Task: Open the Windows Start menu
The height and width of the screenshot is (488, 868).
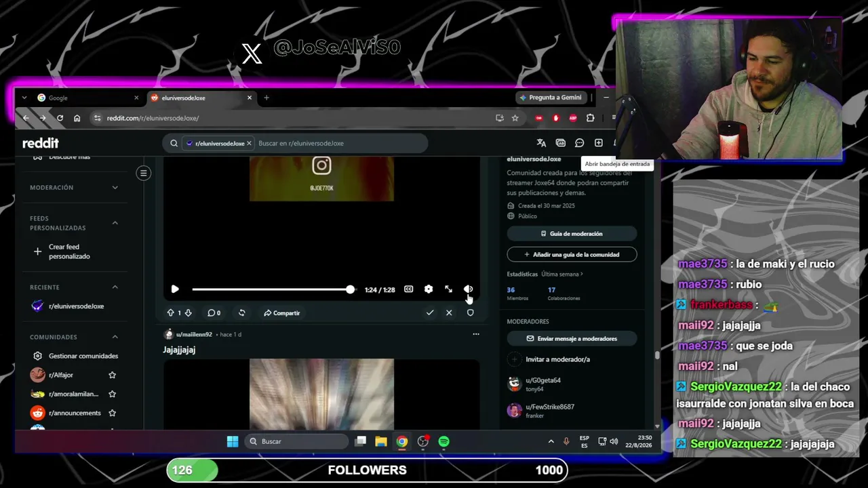Action: (x=233, y=441)
